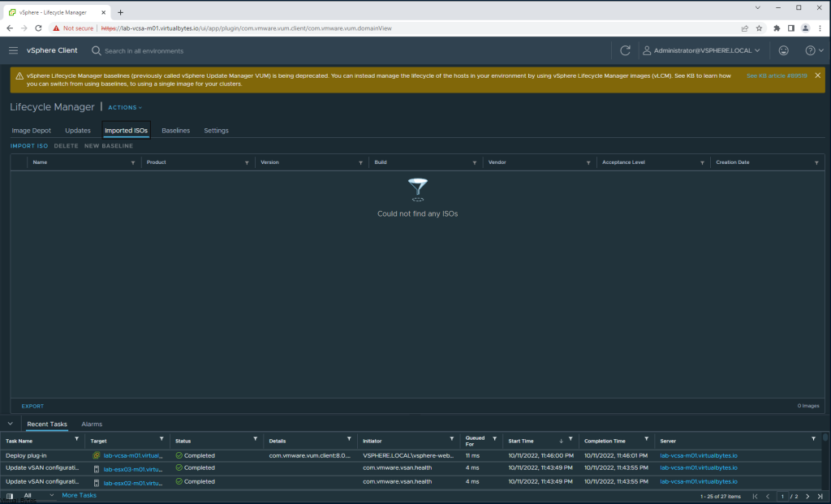Click the browser back arrow
The height and width of the screenshot is (504, 831).
[10, 28]
